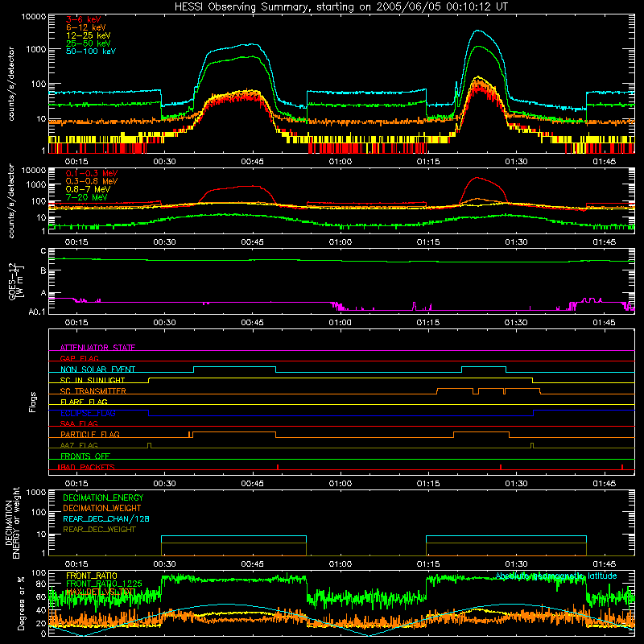Screen dimensions: 644x644
Task: Click the PARTICLE_FLAG label
Action: (90, 434)
